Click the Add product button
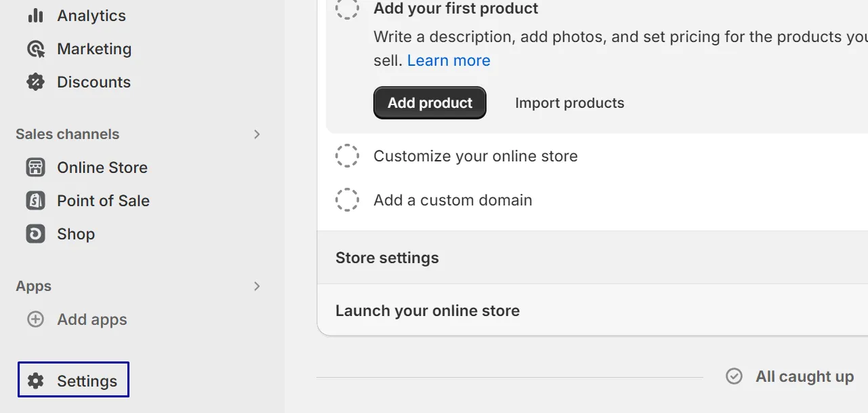 (x=430, y=103)
